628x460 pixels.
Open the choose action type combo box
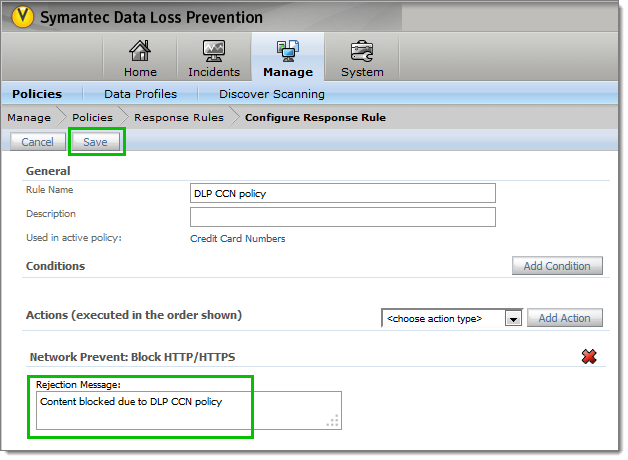[x=443, y=318]
